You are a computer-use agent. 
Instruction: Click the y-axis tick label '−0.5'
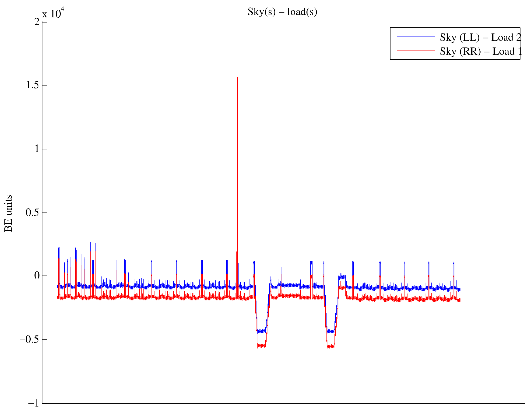[x=30, y=339]
